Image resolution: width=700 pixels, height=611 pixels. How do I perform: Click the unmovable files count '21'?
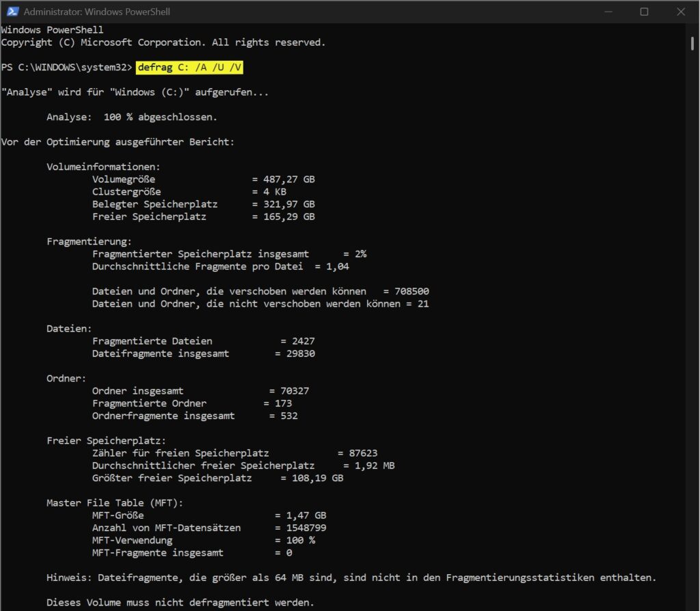423,304
